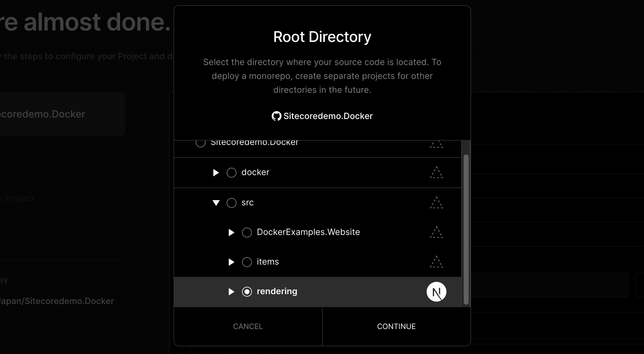Click the framework placeholder icon for docker
The image size is (644, 354).
pos(437,172)
